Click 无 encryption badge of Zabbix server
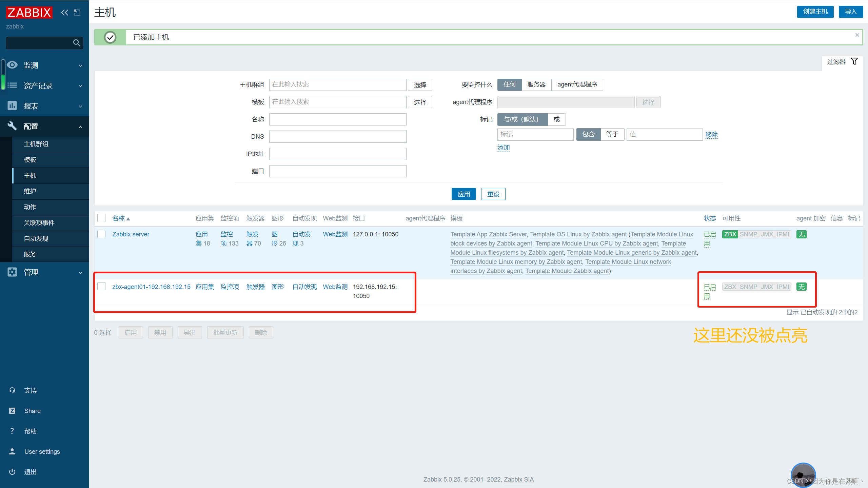Viewport: 868px width, 488px height. [801, 234]
